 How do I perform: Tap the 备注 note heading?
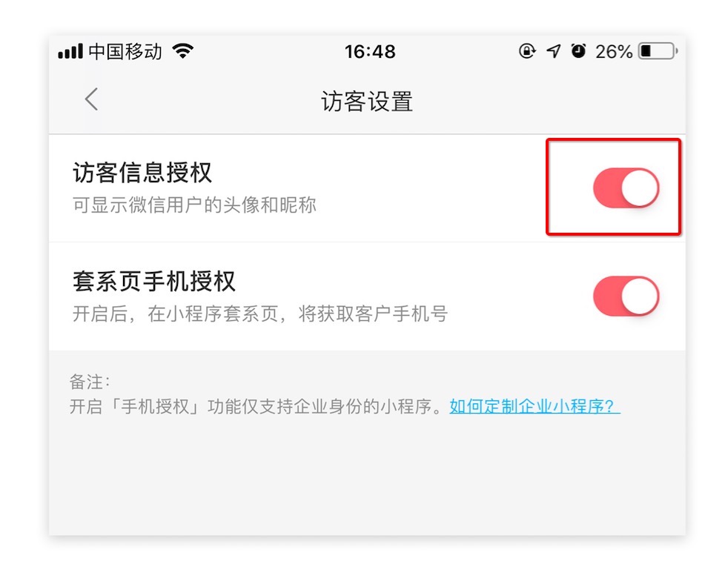tap(90, 382)
